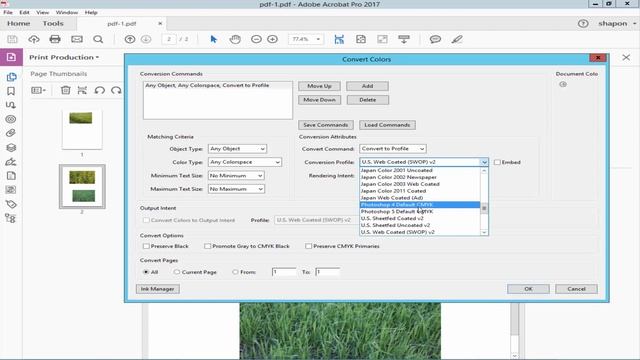This screenshot has width=640, height=360.
Task: Click the Highlight pen icon
Action: coord(457,39)
